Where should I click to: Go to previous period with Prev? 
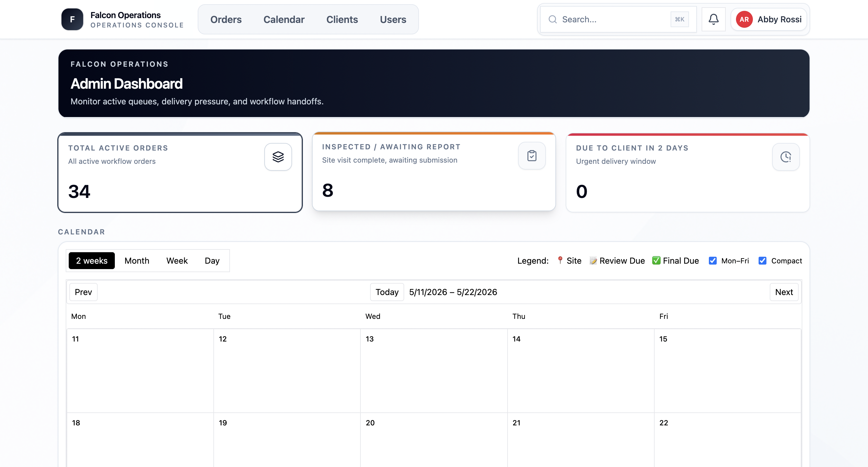pyautogui.click(x=83, y=292)
